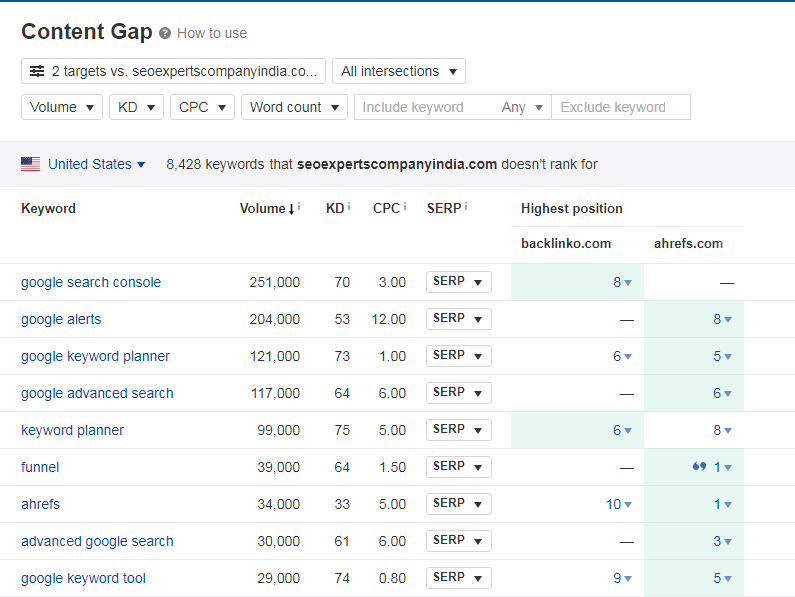This screenshot has width=795, height=597.
Task: Open the advanced google search keyword link
Action: [97, 541]
